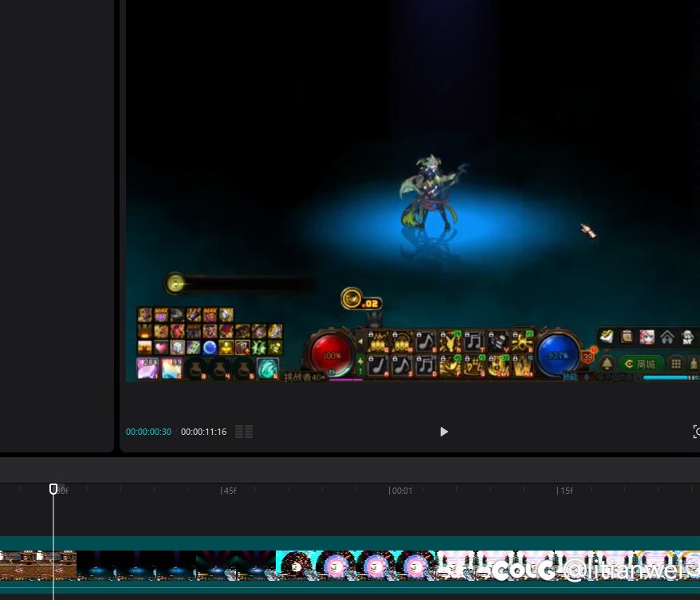Jump to the 00:01 ruler mark
The image size is (700, 600).
400,491
